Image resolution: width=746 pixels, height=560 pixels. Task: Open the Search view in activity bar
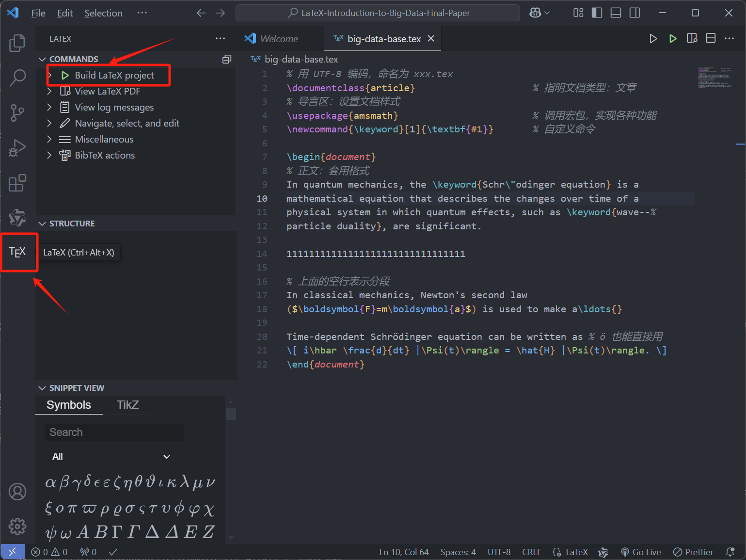click(x=17, y=78)
